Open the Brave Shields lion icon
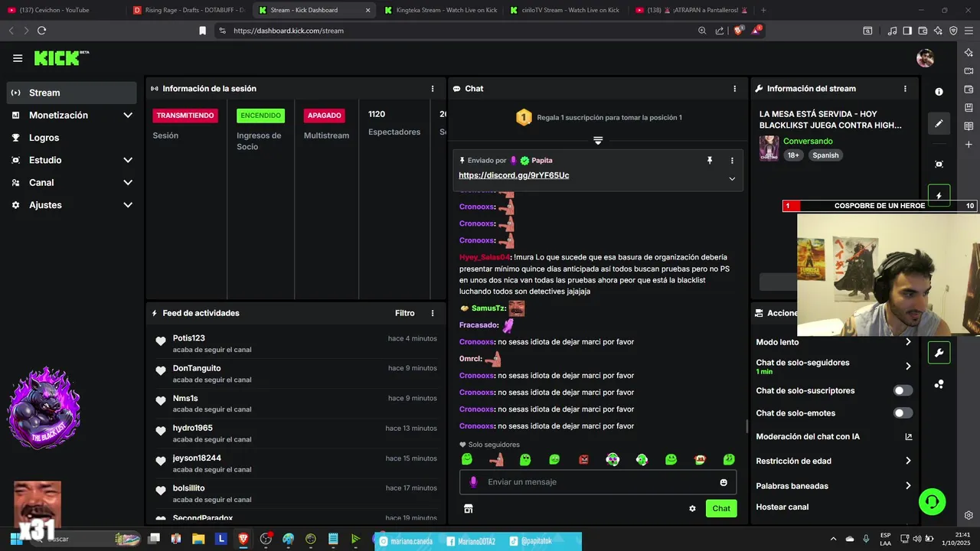980x551 pixels. [738, 31]
